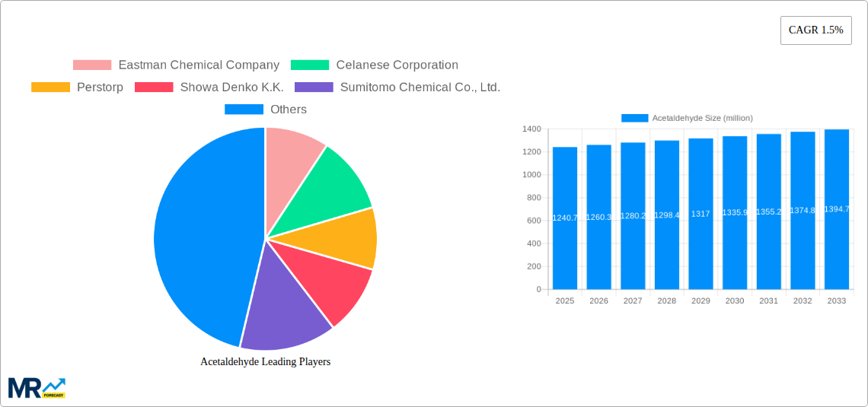Click the 1400 y-axis label
Screen dimensions: 868x407
click(x=531, y=129)
